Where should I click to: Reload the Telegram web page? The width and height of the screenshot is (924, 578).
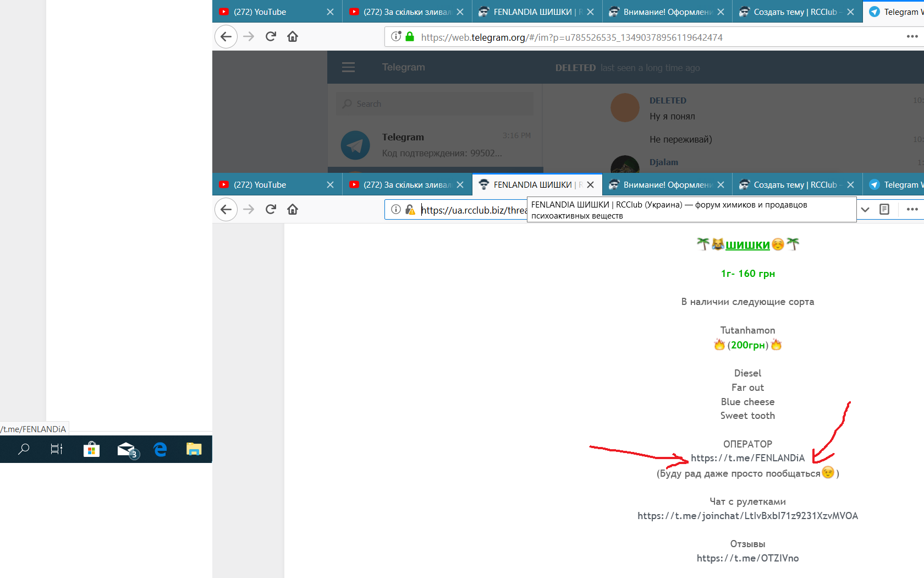click(x=271, y=37)
